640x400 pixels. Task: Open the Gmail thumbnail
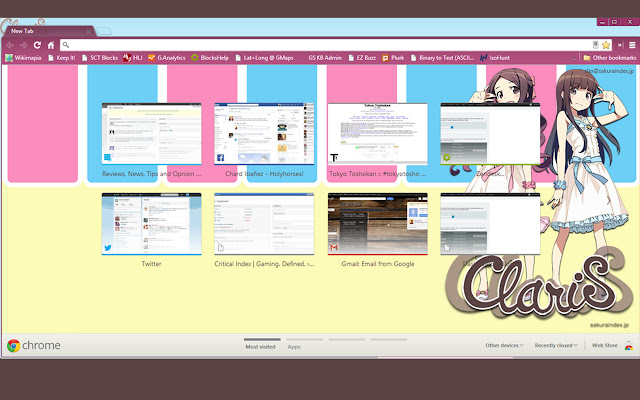point(378,224)
